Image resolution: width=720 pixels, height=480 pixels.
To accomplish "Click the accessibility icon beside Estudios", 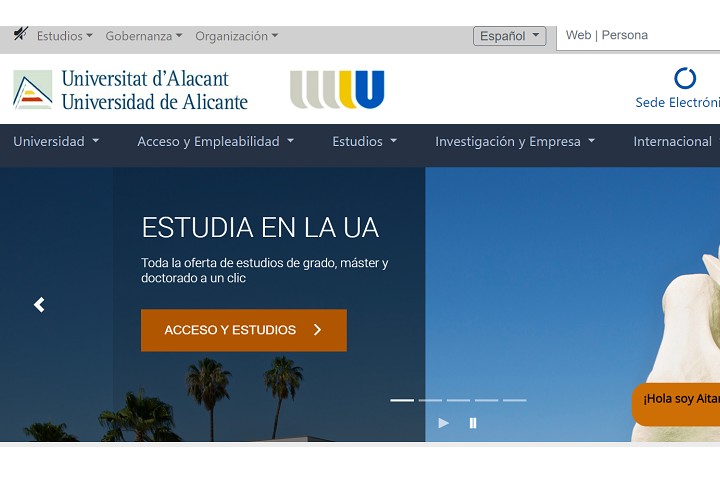I will [x=20, y=34].
